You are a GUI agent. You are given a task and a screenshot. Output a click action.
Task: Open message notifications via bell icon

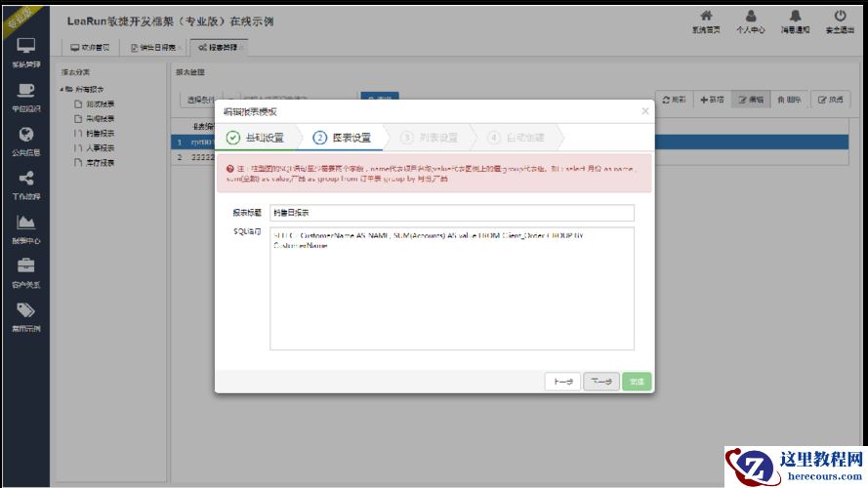795,16
